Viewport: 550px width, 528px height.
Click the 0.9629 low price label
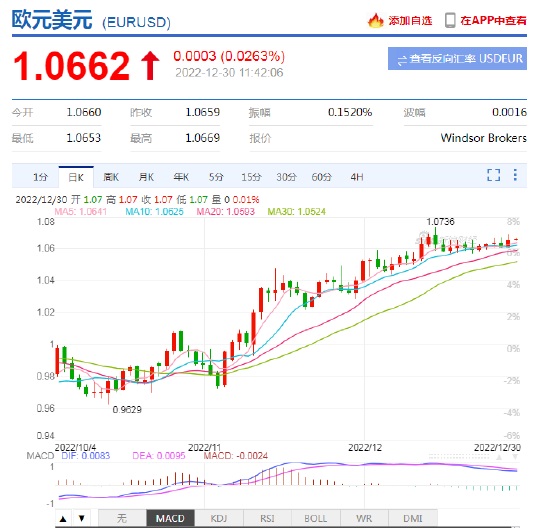pyautogui.click(x=127, y=409)
